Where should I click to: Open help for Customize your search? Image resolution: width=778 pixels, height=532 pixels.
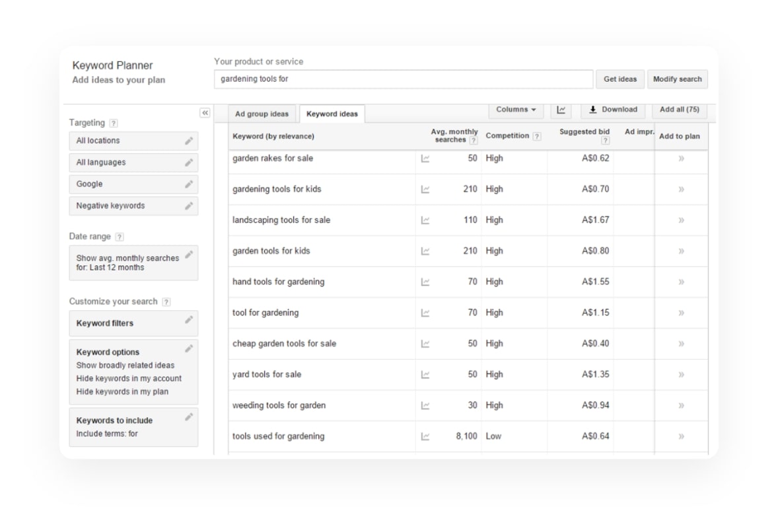(166, 302)
